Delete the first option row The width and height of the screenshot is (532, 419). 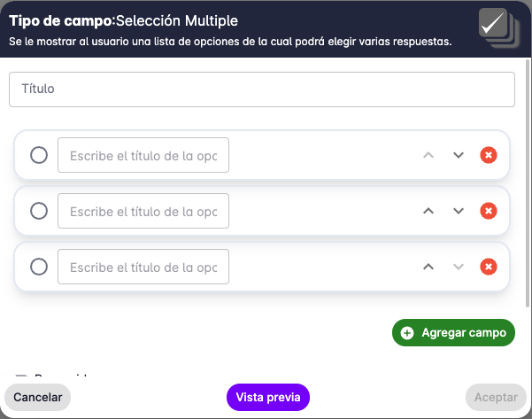pyautogui.click(x=488, y=155)
